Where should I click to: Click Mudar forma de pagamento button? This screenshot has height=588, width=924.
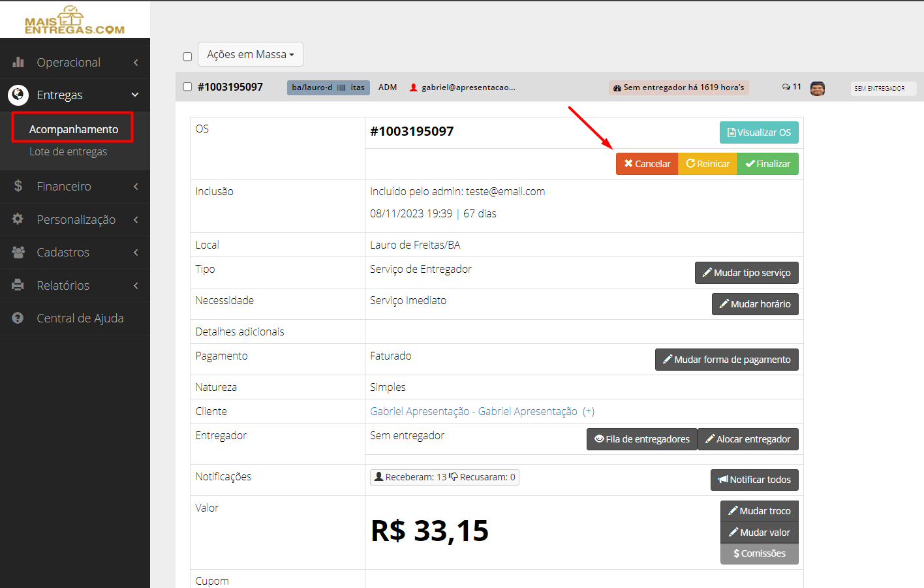[726, 360]
